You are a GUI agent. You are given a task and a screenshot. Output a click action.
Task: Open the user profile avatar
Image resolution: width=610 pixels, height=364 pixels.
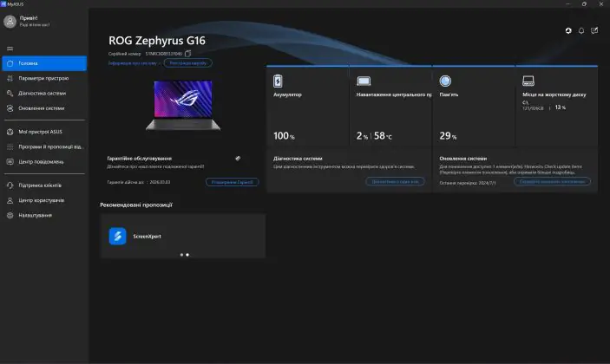tap(10, 22)
